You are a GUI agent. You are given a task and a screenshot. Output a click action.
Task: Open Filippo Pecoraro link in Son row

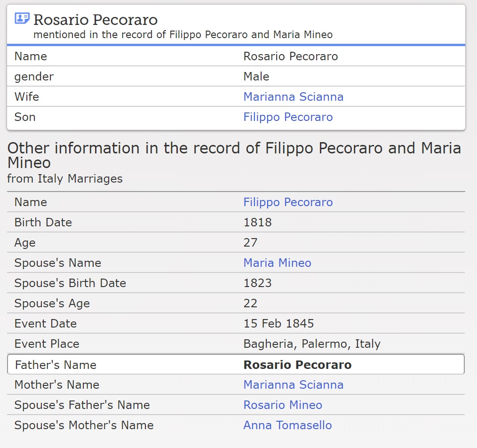tap(288, 117)
